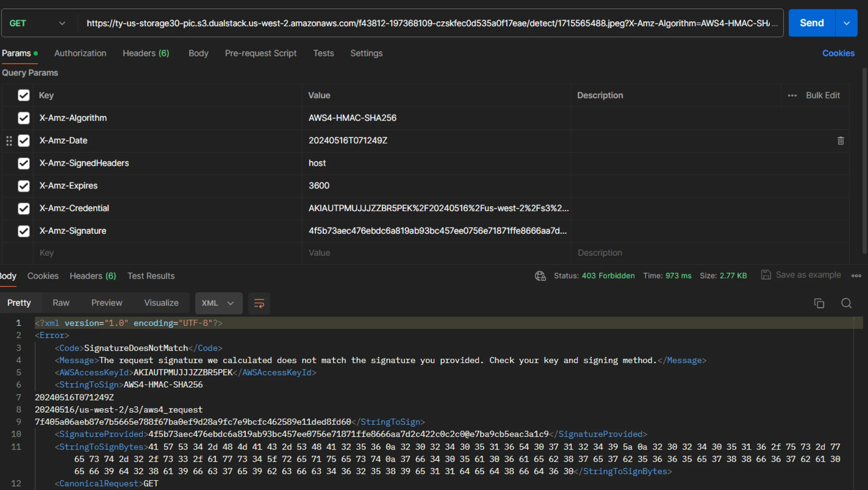The width and height of the screenshot is (868, 490).
Task: Toggle the select-all checkbox in Key header
Action: click(x=24, y=95)
